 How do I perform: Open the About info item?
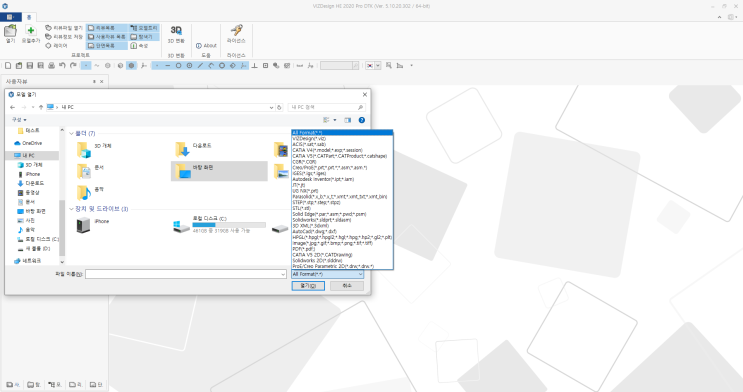(206, 46)
